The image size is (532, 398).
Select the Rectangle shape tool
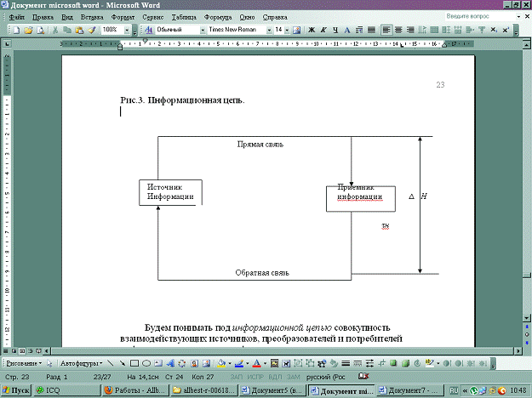tap(134, 361)
